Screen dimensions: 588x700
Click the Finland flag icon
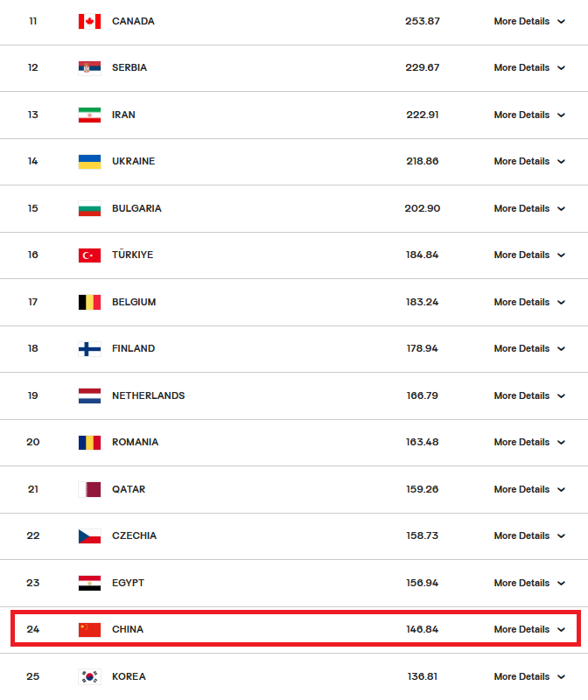(x=89, y=348)
